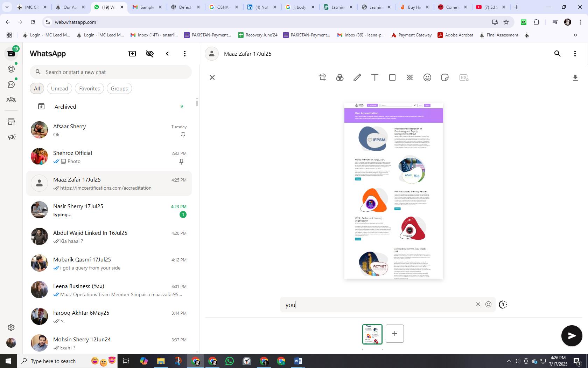This screenshot has height=368, width=588.
Task: Open Recovery June'24 bookmark
Action: (x=258, y=35)
